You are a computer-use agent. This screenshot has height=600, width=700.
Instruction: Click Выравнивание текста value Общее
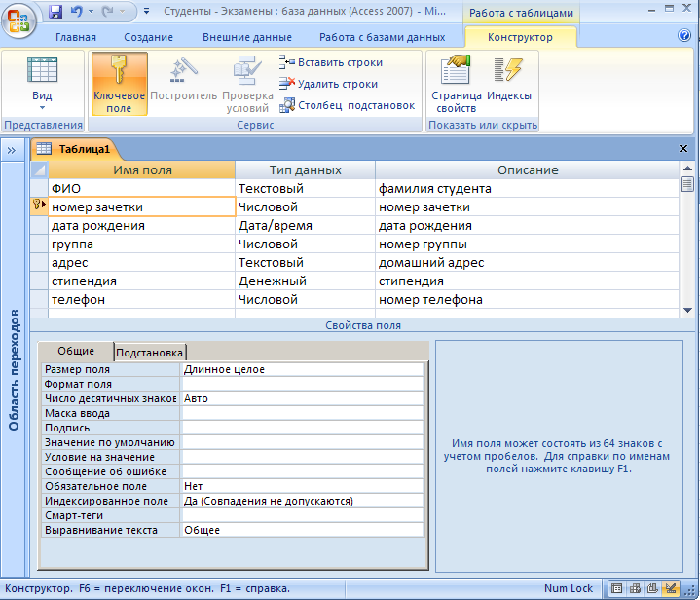pos(303,530)
